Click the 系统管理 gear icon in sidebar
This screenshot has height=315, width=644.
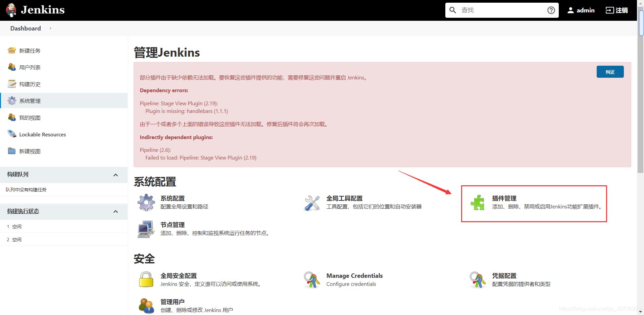tap(12, 101)
